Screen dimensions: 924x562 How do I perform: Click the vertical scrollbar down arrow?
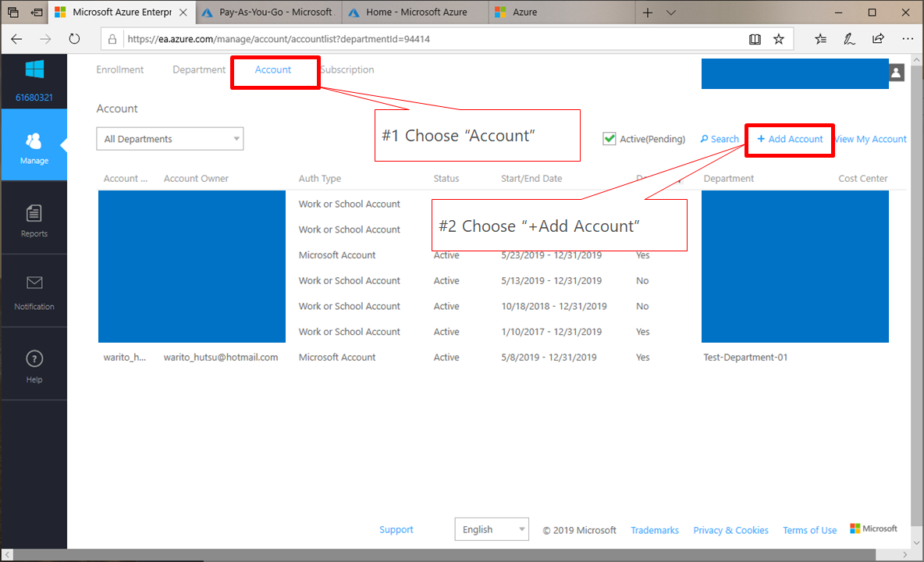tap(916, 542)
